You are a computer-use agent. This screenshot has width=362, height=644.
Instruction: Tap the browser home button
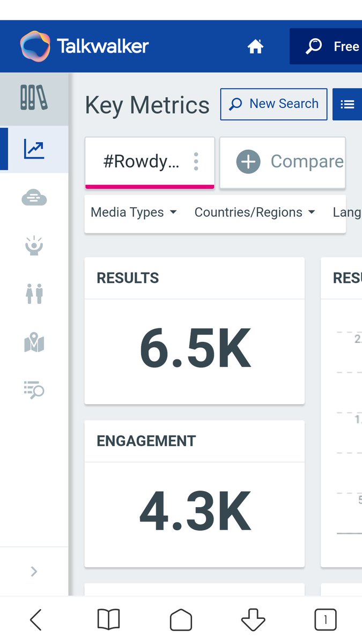pyautogui.click(x=181, y=620)
